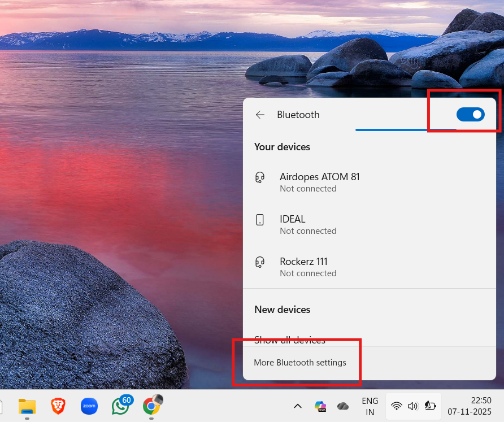Select the IDEAL phone device
Viewport: 504px width, 422px height.
[x=308, y=224]
